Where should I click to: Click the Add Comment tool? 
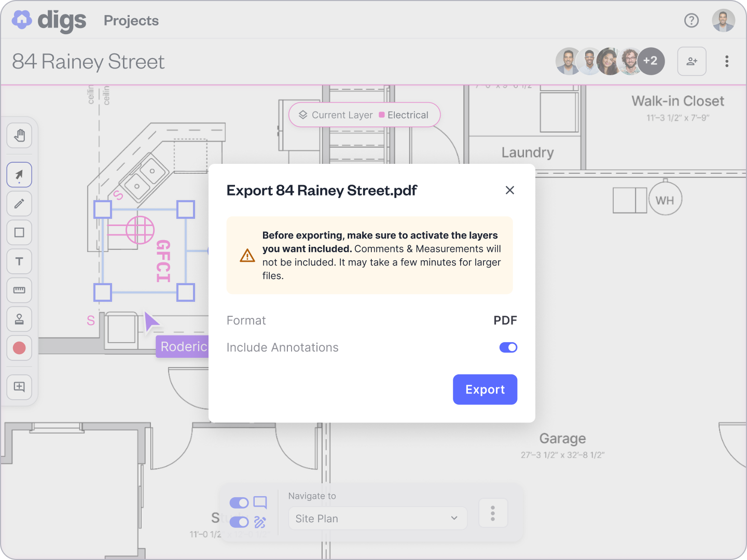(x=19, y=387)
